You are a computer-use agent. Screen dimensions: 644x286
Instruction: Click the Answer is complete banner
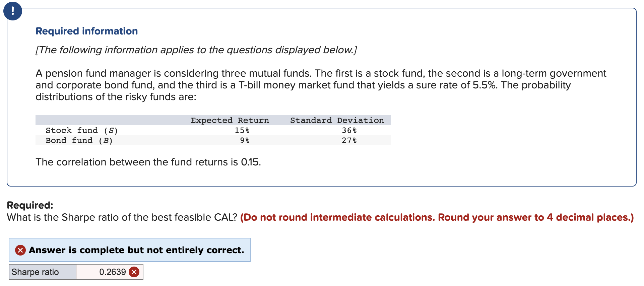click(131, 250)
